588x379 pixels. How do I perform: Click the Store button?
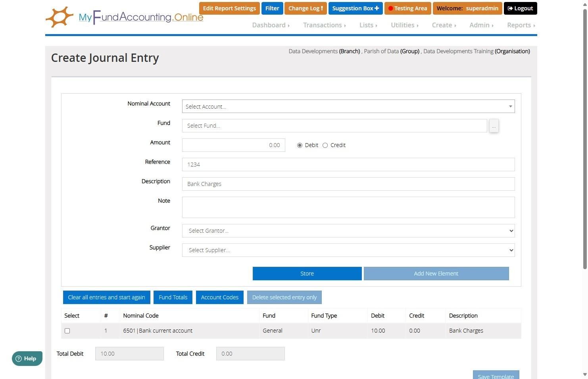pos(307,274)
